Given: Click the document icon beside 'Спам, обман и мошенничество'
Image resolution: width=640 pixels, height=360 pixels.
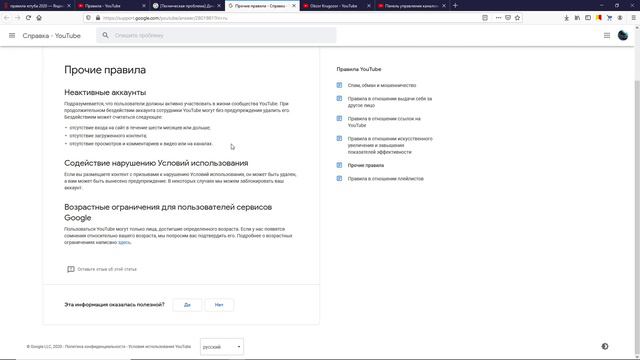Looking at the screenshot, I should 339,85.
